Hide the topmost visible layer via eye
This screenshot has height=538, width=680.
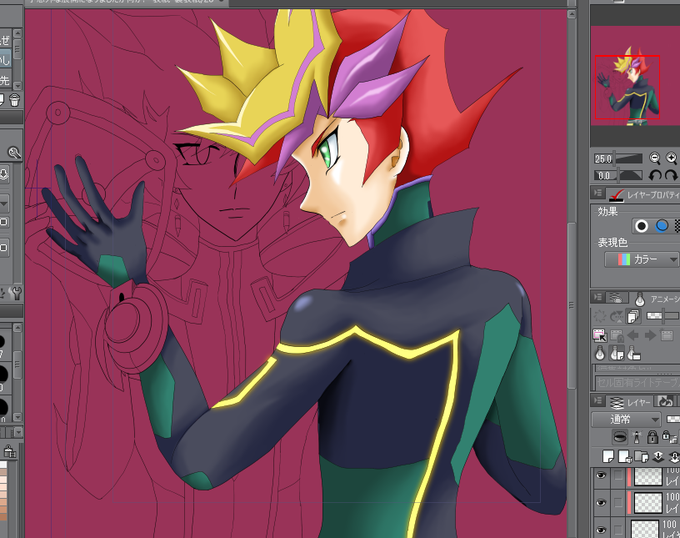pyautogui.click(x=601, y=476)
